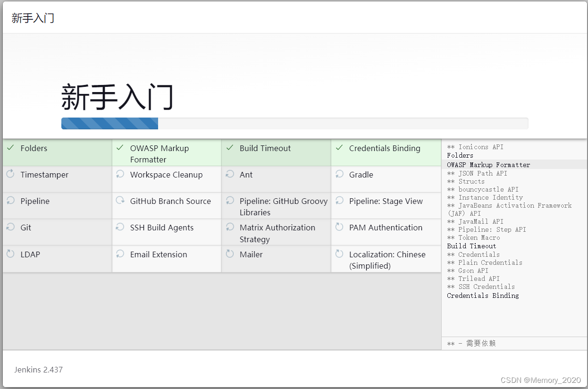588x389 pixels.
Task: Click the ** bouncycastle API log line
Action: coord(483,189)
